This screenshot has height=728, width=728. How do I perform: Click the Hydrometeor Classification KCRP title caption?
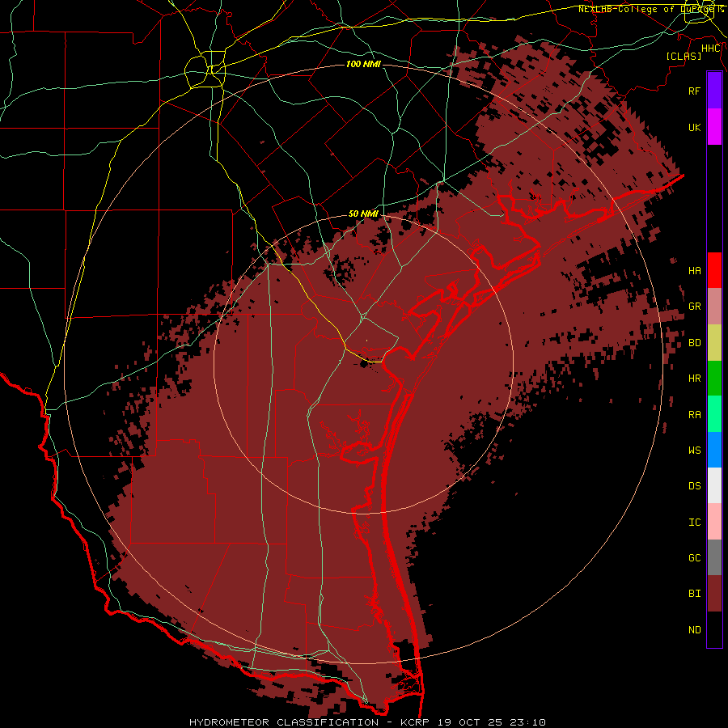tap(368, 722)
